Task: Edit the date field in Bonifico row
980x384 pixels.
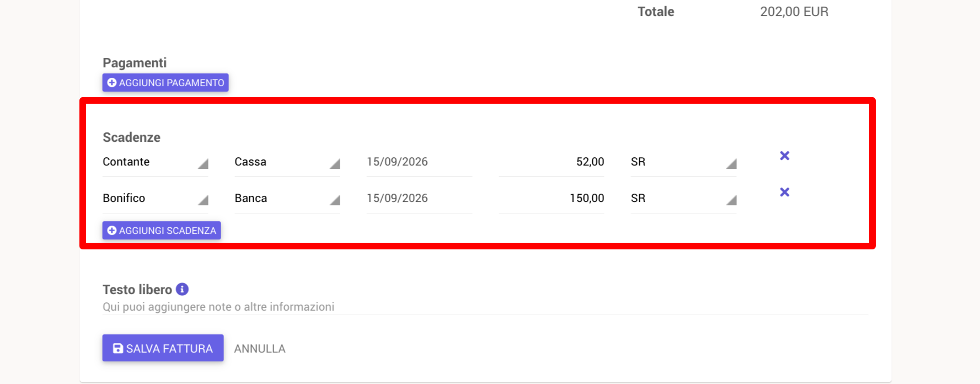Action: point(419,199)
